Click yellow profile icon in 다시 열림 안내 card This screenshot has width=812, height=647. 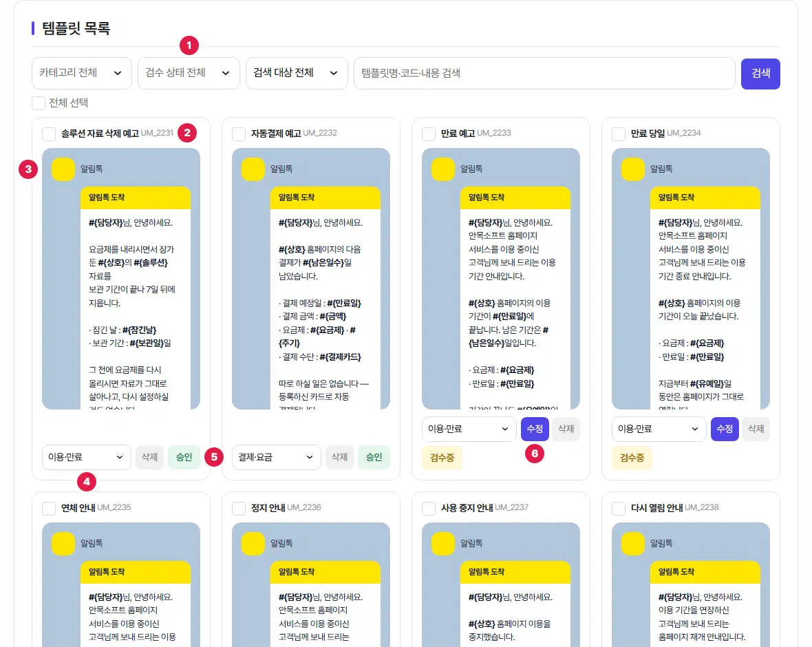pyautogui.click(x=633, y=544)
